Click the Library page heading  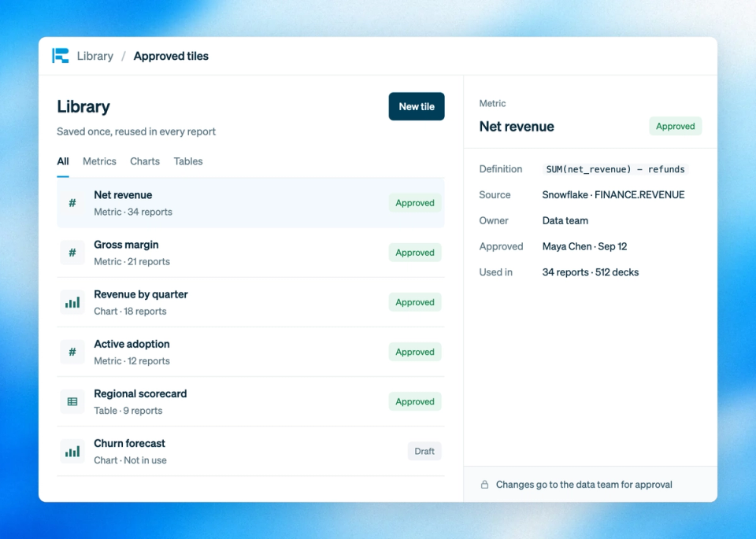[x=83, y=106]
